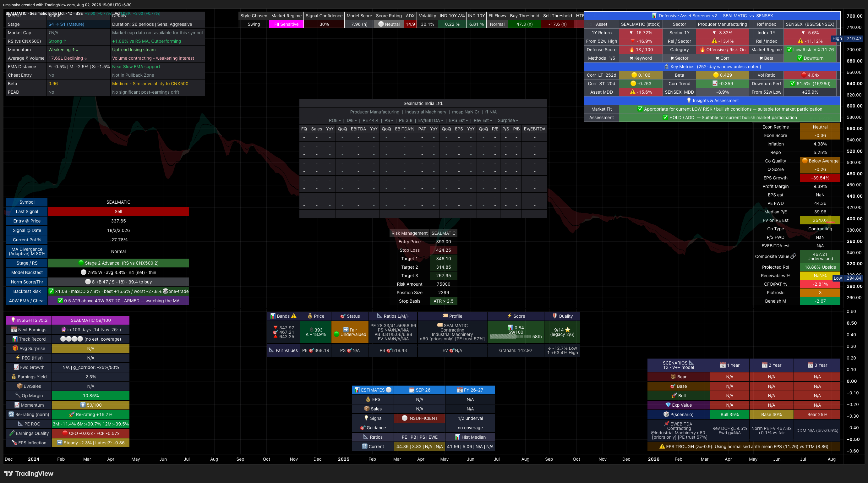Click the Stop Basis cell ATR × 2.5

tap(444, 301)
